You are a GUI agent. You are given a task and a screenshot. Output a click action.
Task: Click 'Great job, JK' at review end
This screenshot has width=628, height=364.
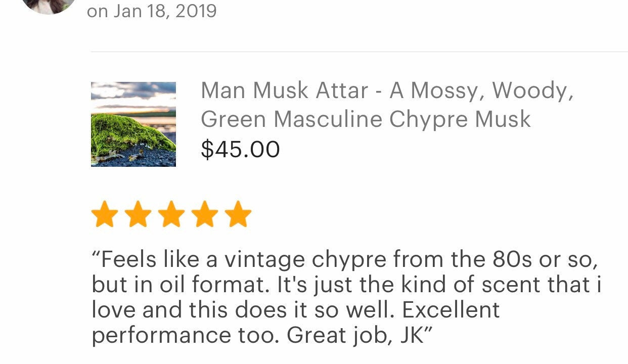[360, 335]
